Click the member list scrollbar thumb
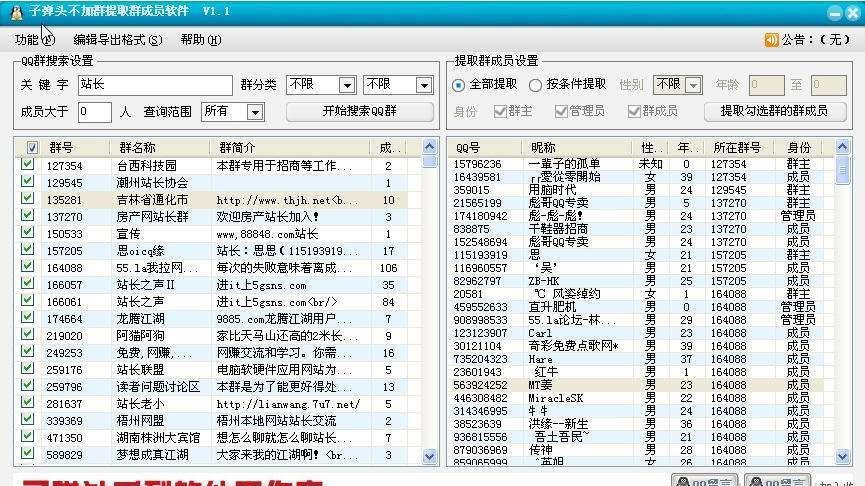Screen dimensions: 865x486 [842, 170]
